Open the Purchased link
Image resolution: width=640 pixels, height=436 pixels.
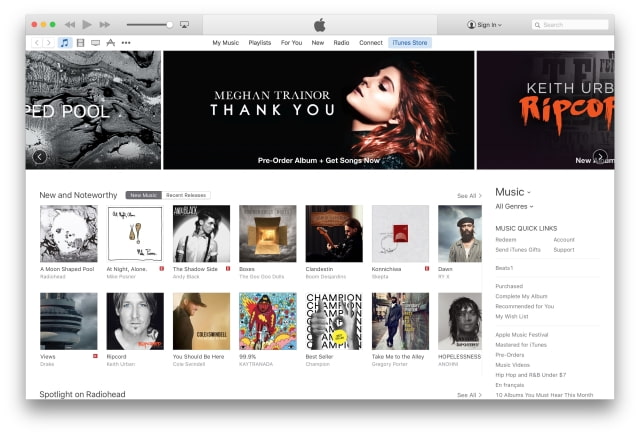509,286
